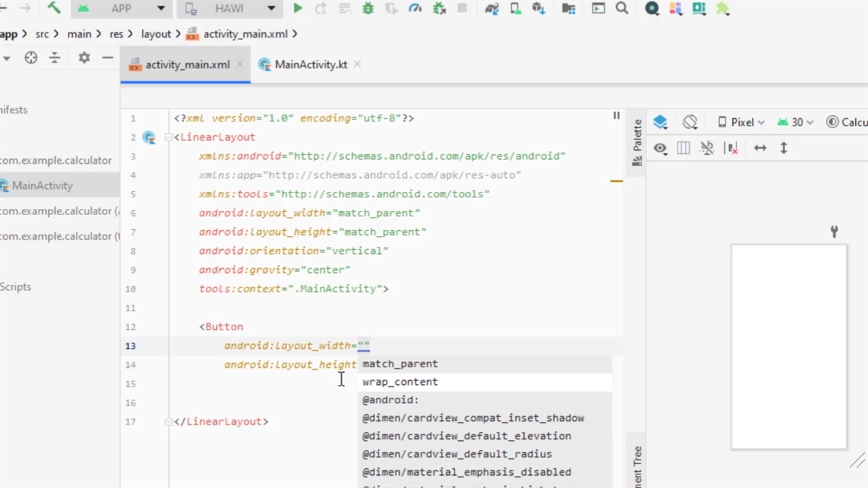Open the project panel settings gear

tap(84, 58)
